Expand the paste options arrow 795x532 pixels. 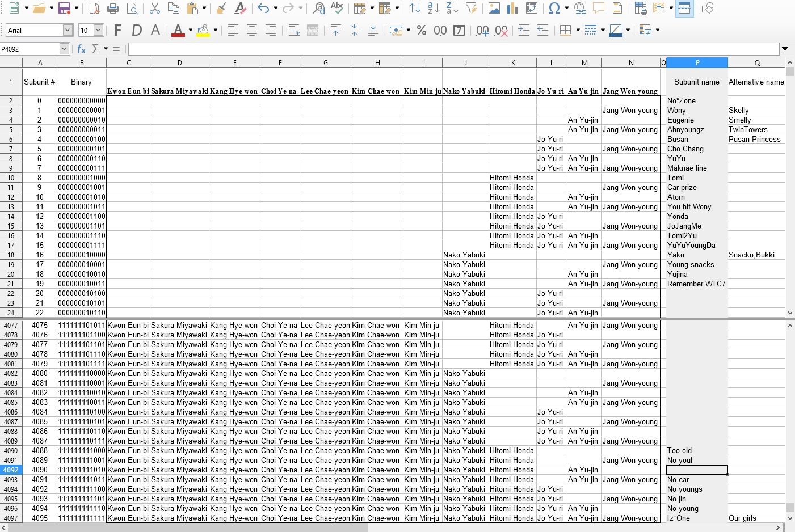(204, 8)
